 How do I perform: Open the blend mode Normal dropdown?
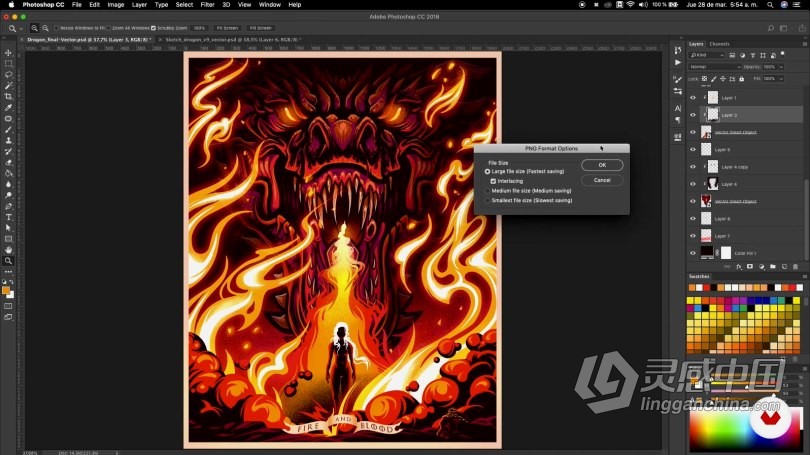point(714,67)
